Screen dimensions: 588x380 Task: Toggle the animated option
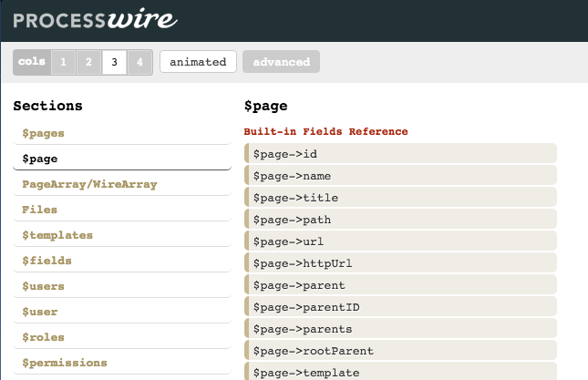tap(198, 62)
